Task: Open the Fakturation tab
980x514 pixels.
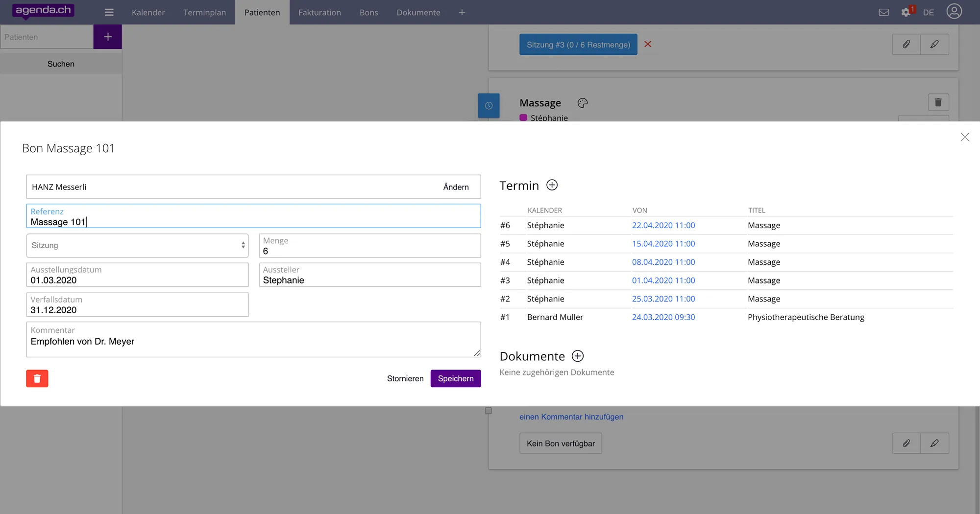Action: (319, 12)
